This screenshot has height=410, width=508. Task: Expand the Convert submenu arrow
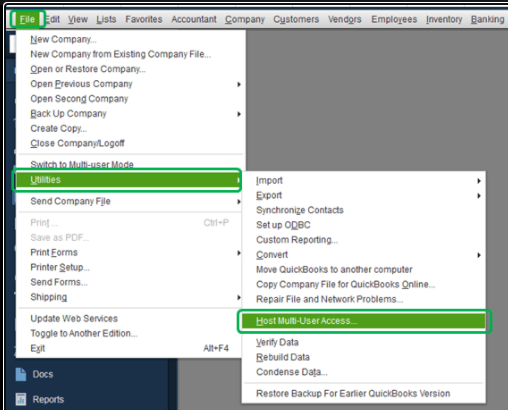coord(479,255)
